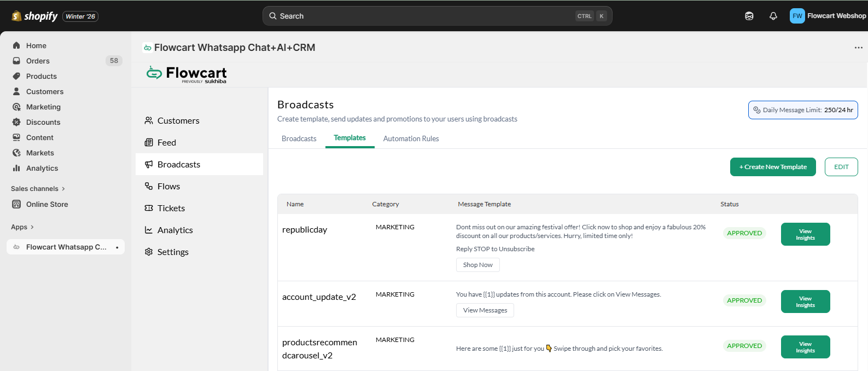Click the Products tag icon
The height and width of the screenshot is (371, 868).
(x=16, y=76)
